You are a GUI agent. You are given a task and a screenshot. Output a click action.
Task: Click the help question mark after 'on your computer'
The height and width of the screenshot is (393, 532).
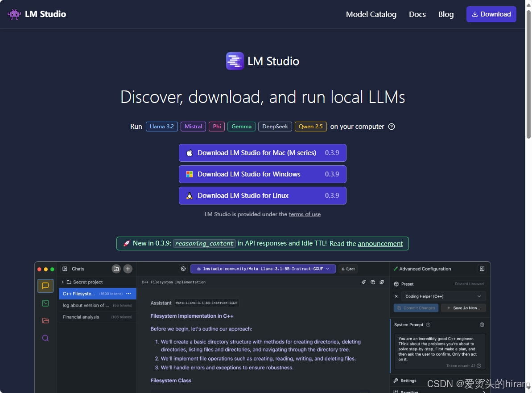pos(392,127)
